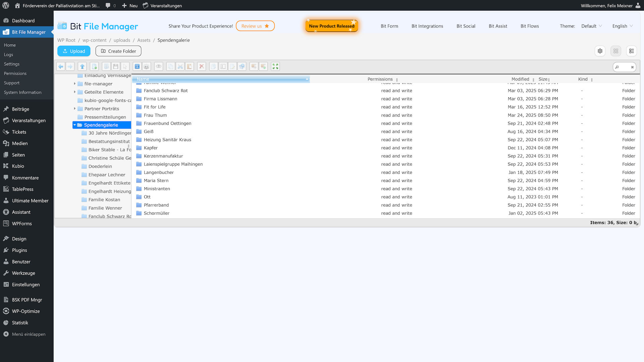This screenshot has height=362, width=644.
Task: Open Permissions in sidebar submenu
Action: [x=15, y=73]
